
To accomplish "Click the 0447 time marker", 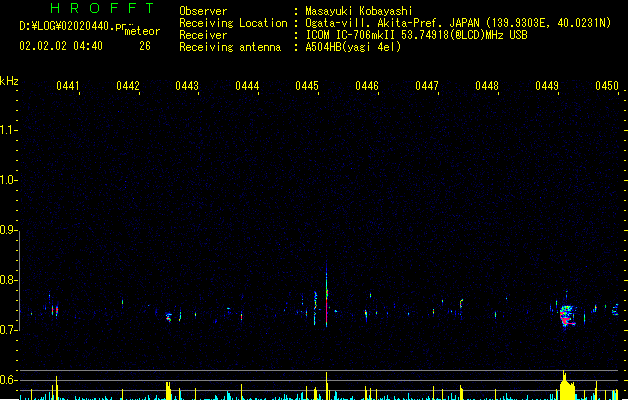I will click(427, 86).
